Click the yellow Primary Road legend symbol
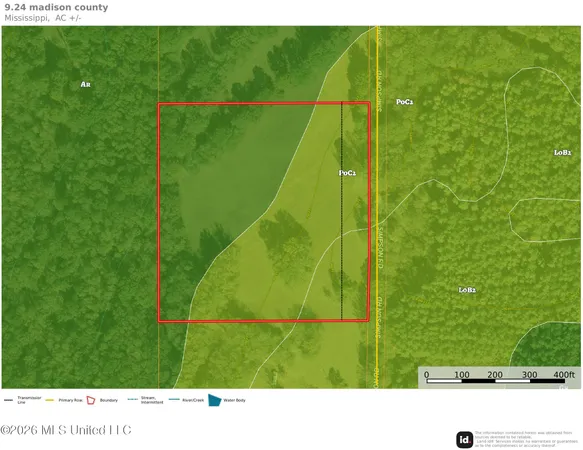The image size is (583, 450). (50, 400)
